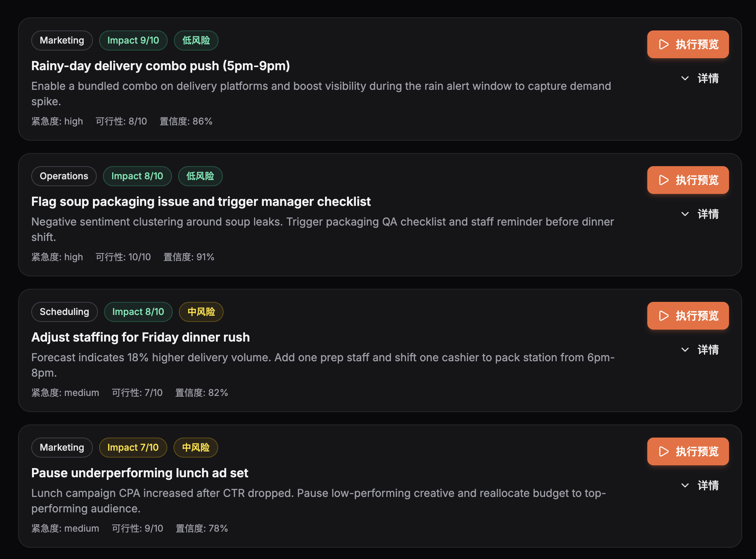Open the Adjust staffing for Friday dinner rush title

(x=140, y=337)
